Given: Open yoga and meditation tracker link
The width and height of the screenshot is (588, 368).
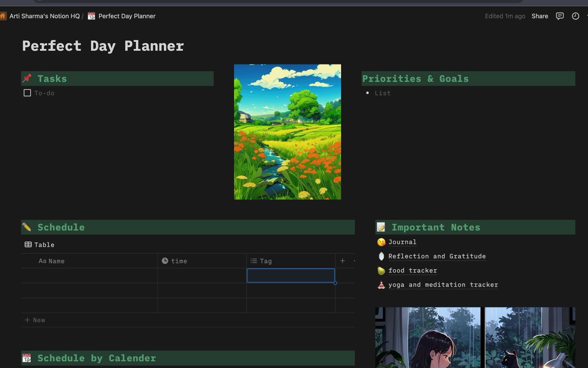Looking at the screenshot, I should point(443,285).
